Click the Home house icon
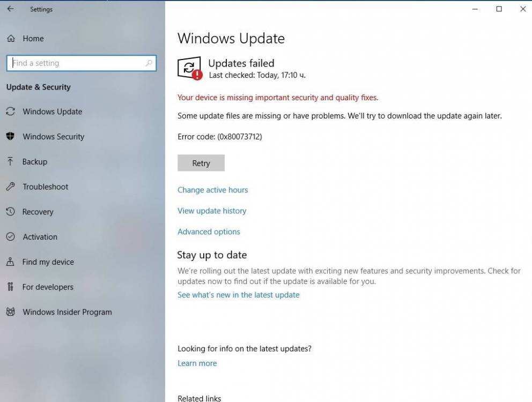This screenshot has width=532, height=402. click(11, 39)
